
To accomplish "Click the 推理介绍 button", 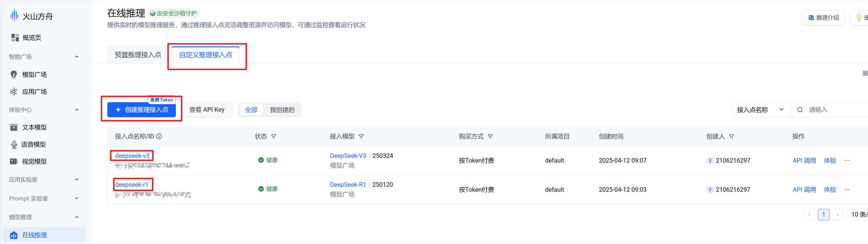I will [823, 18].
